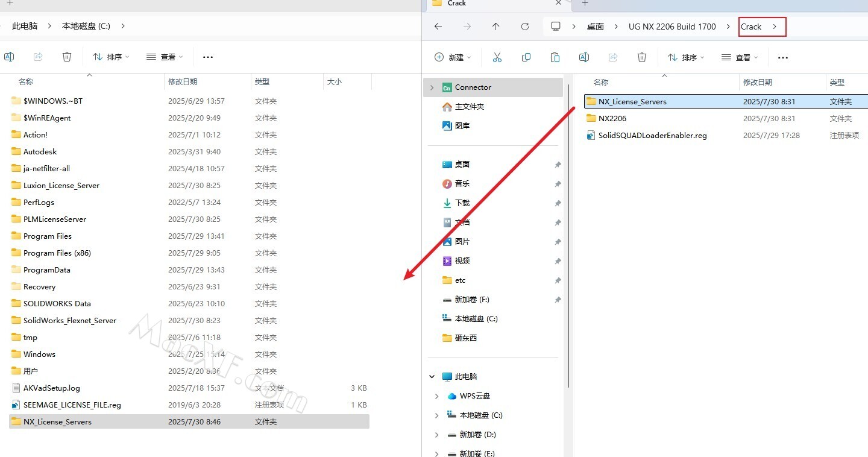Open more options in the C: drive window toolbar
The height and width of the screenshot is (457, 868).
click(208, 57)
